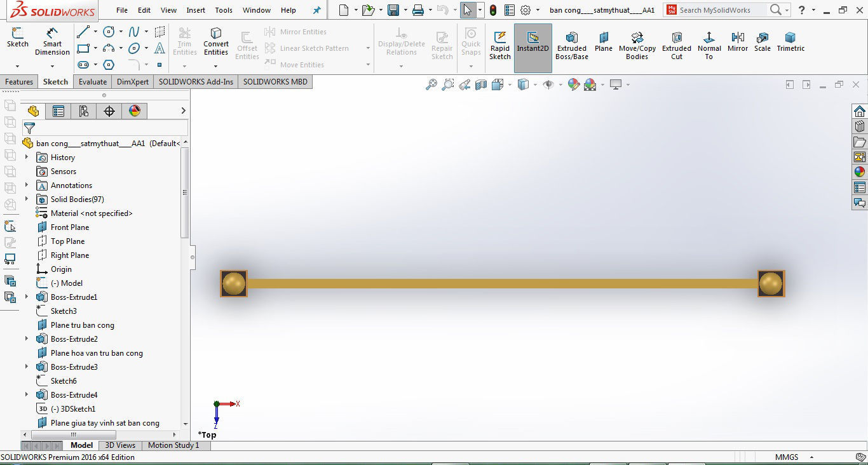Open the Tools menu

coord(224,10)
